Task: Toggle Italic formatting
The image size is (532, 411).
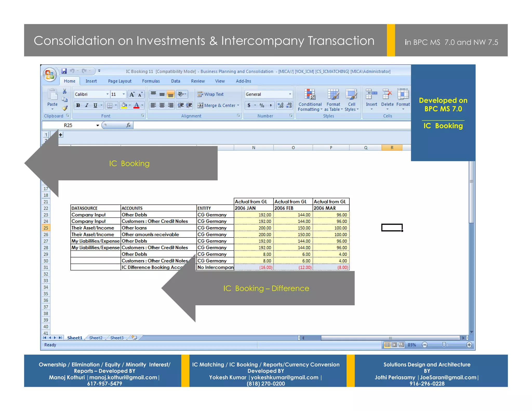Action: 87,105
